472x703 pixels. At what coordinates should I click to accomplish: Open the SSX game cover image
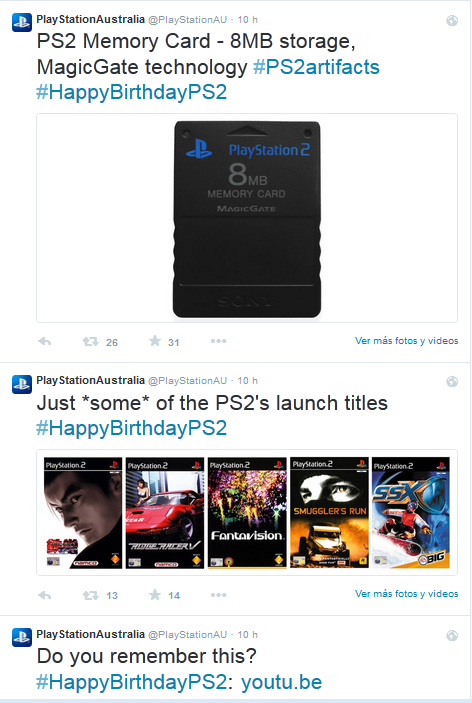(x=411, y=512)
